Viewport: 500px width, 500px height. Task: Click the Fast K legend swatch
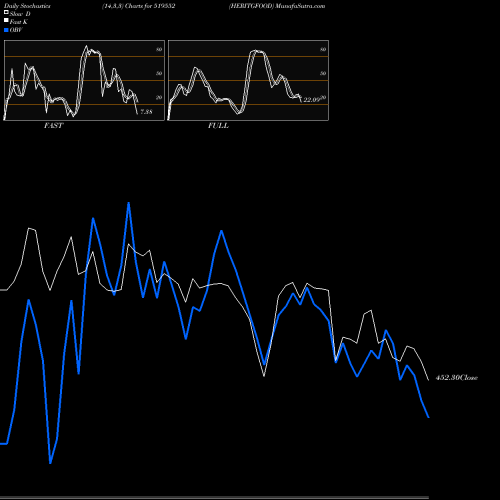pyautogui.click(x=6, y=21)
